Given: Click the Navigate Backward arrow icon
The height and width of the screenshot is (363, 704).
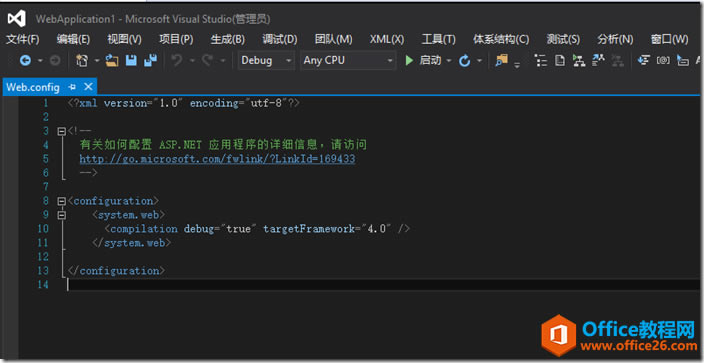Looking at the screenshot, I should pyautogui.click(x=25, y=61).
